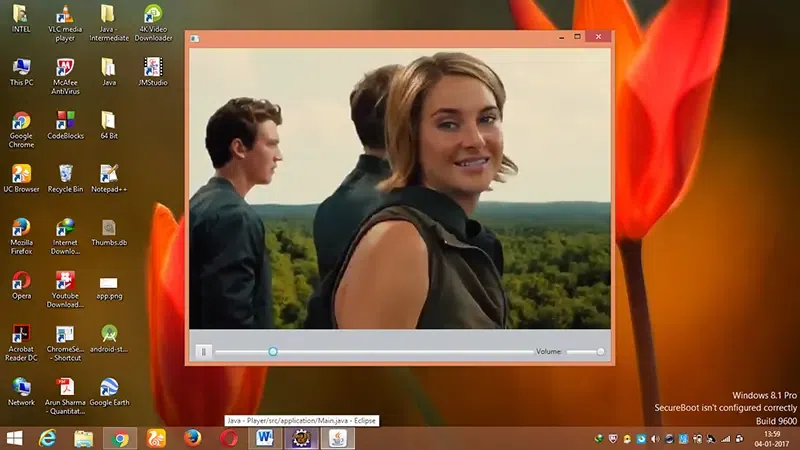The height and width of the screenshot is (450, 800).
Task: Select the McAfee AntiVirus shortcut
Action: [x=65, y=76]
